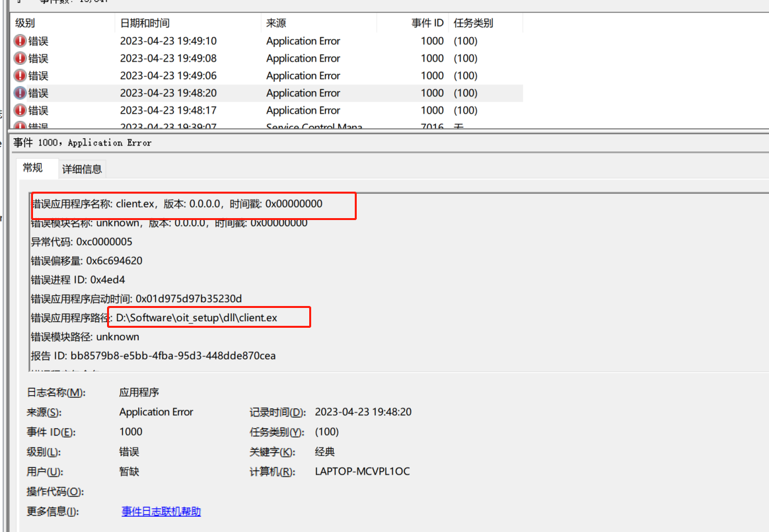Click the error icon of the 19:49:06 event
The width and height of the screenshot is (769, 532).
pos(20,75)
